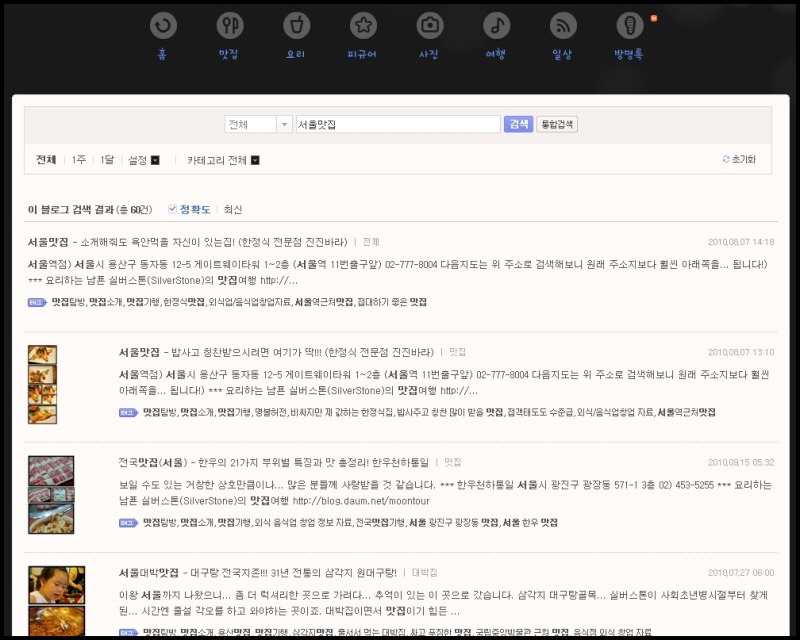Expand the 설정 period dropdown
Image resolution: width=800 pixels, height=640 pixels.
[144, 160]
